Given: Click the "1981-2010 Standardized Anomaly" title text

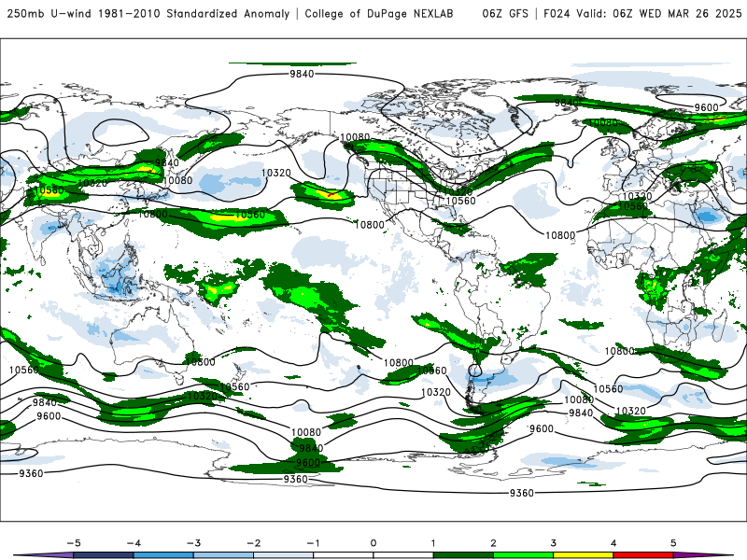Looking at the screenshot, I should (x=194, y=14).
